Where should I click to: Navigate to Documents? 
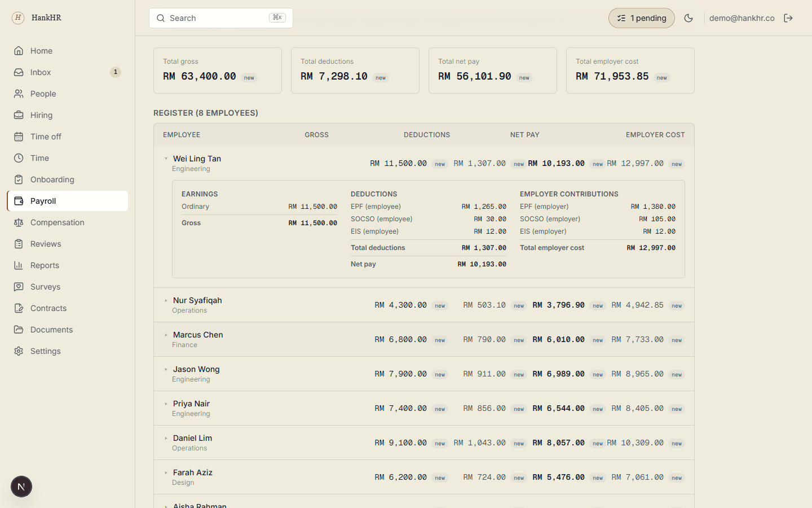[x=68, y=330]
